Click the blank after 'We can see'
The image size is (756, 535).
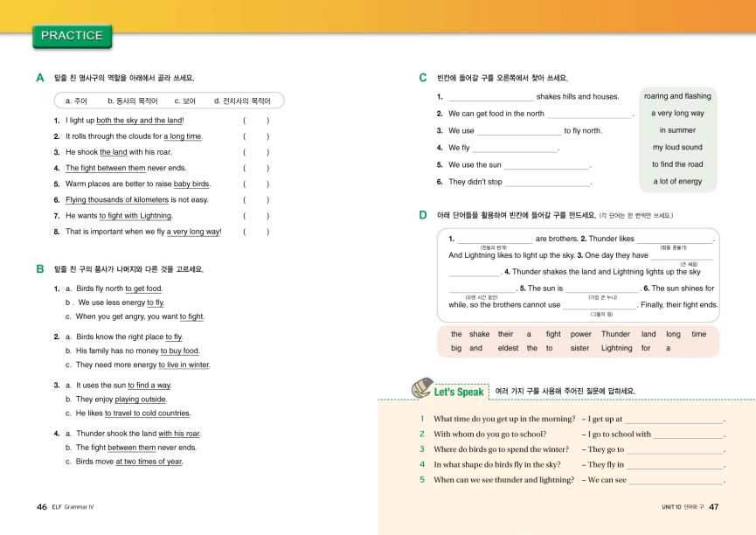tap(676, 481)
